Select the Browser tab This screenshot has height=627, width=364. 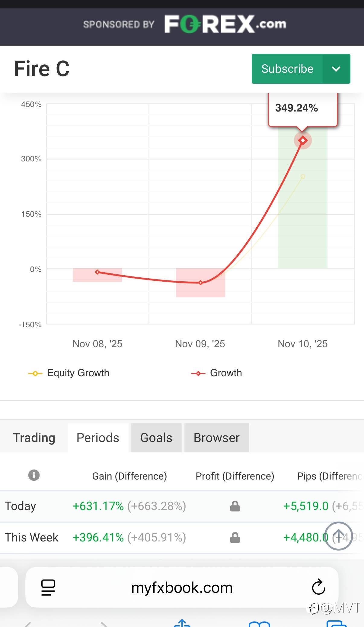click(x=216, y=438)
